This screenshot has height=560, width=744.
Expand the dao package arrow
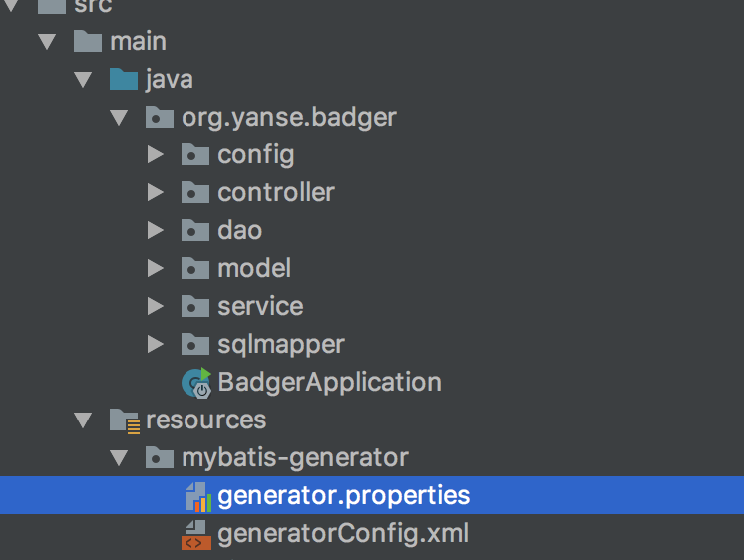point(155,230)
